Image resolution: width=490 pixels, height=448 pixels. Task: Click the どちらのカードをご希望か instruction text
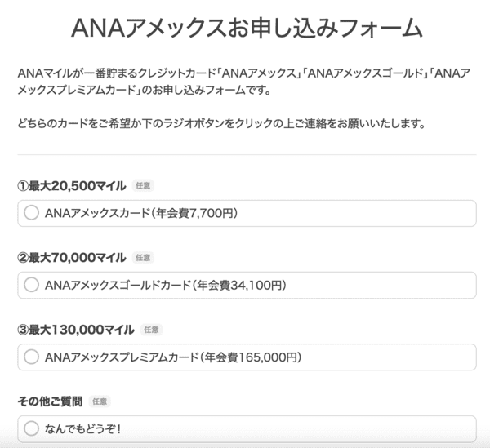click(220, 124)
